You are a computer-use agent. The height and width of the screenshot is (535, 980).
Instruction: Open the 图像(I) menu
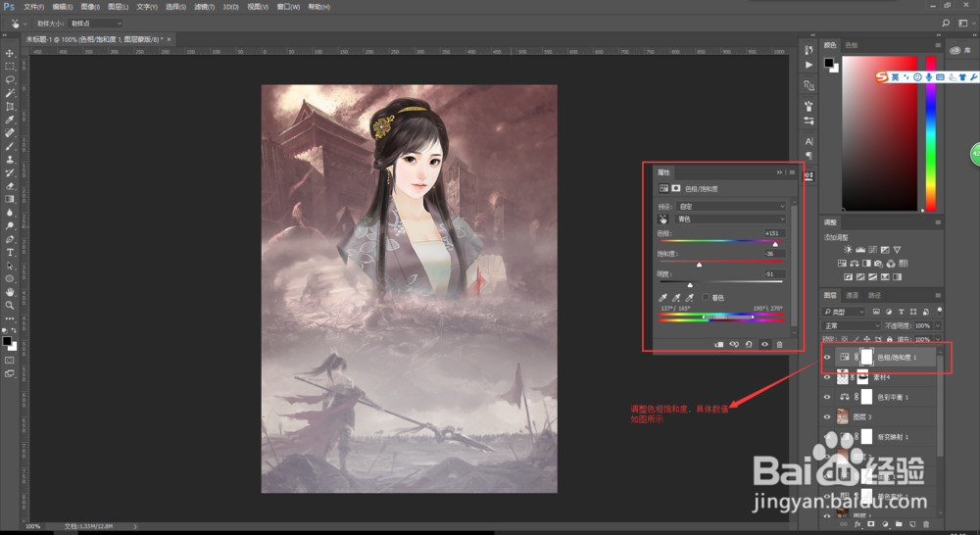pyautogui.click(x=90, y=7)
